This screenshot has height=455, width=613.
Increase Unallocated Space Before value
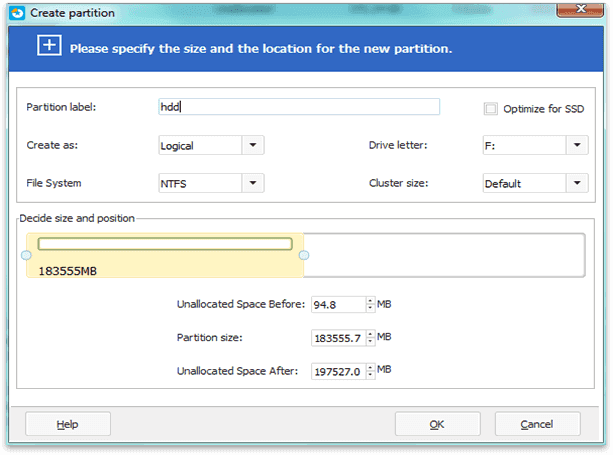(x=370, y=301)
